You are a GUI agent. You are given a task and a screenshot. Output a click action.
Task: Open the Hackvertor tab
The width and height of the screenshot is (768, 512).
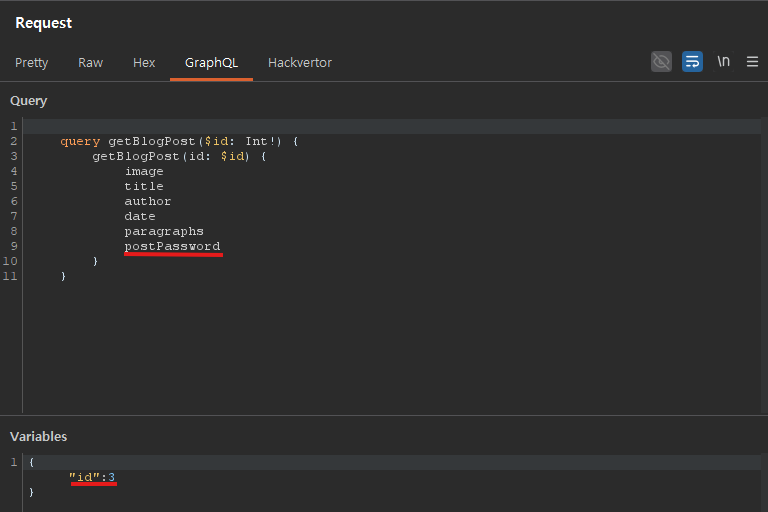(x=299, y=63)
